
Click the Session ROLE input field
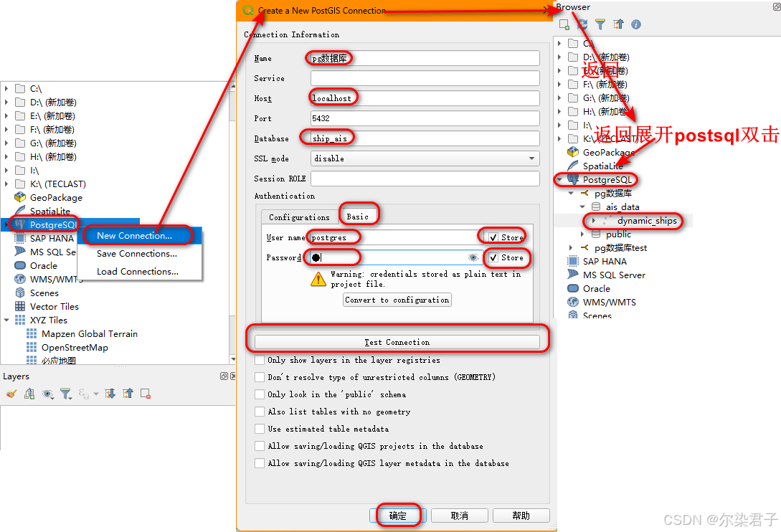[425, 179]
